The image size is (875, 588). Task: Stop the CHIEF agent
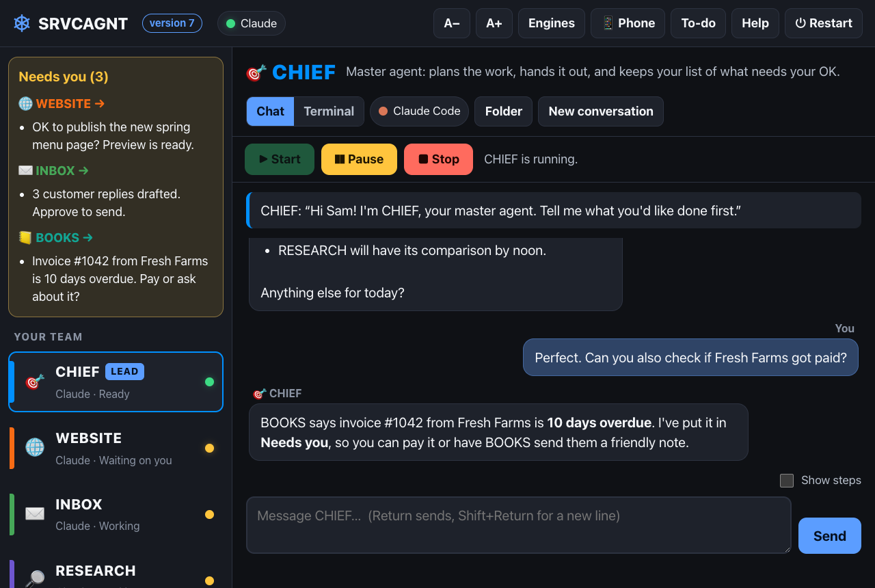(x=438, y=159)
